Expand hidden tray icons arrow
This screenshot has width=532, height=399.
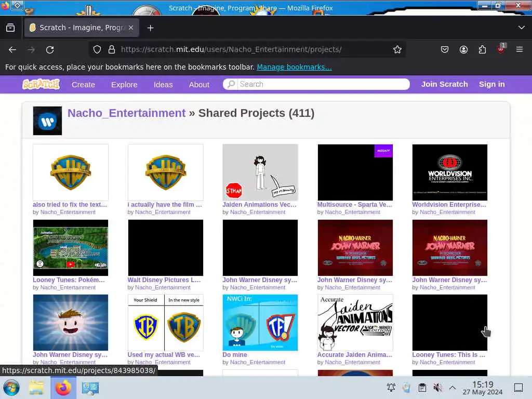point(453,387)
